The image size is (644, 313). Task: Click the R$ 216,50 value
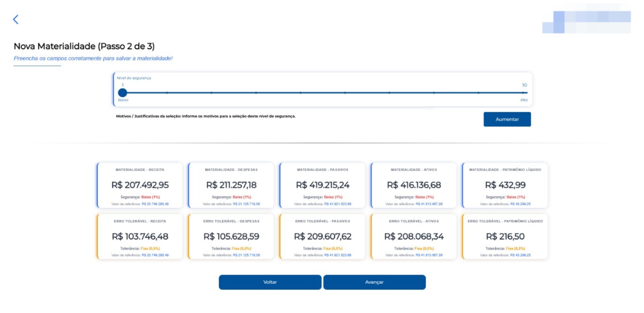[x=505, y=236]
